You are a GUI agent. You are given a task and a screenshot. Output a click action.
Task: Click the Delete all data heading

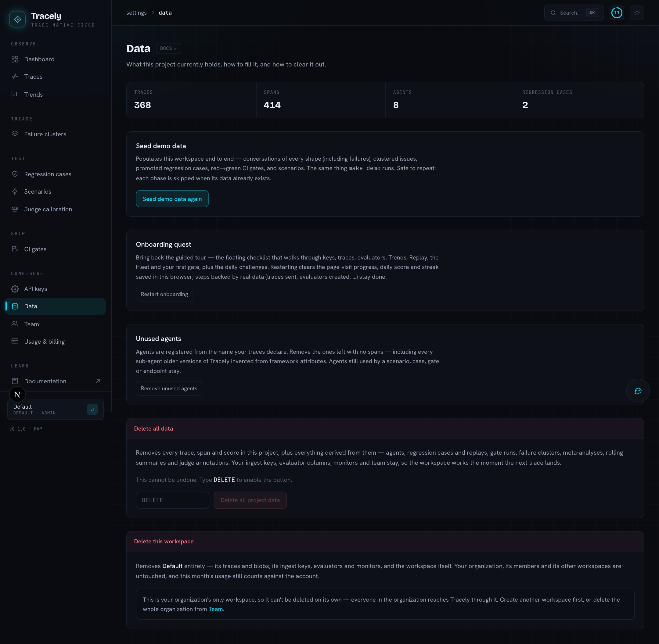pos(153,428)
